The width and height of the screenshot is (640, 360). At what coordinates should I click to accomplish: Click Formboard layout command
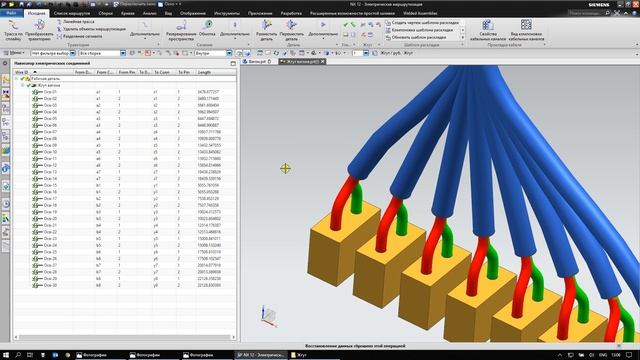419,30
